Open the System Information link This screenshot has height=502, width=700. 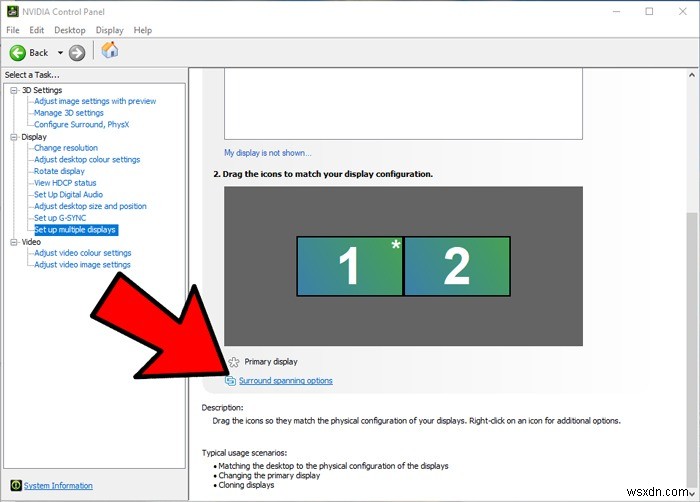tap(58, 485)
